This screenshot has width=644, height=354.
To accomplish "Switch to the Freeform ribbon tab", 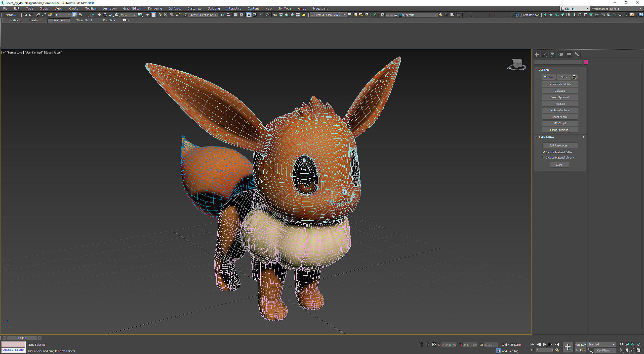I will point(35,20).
